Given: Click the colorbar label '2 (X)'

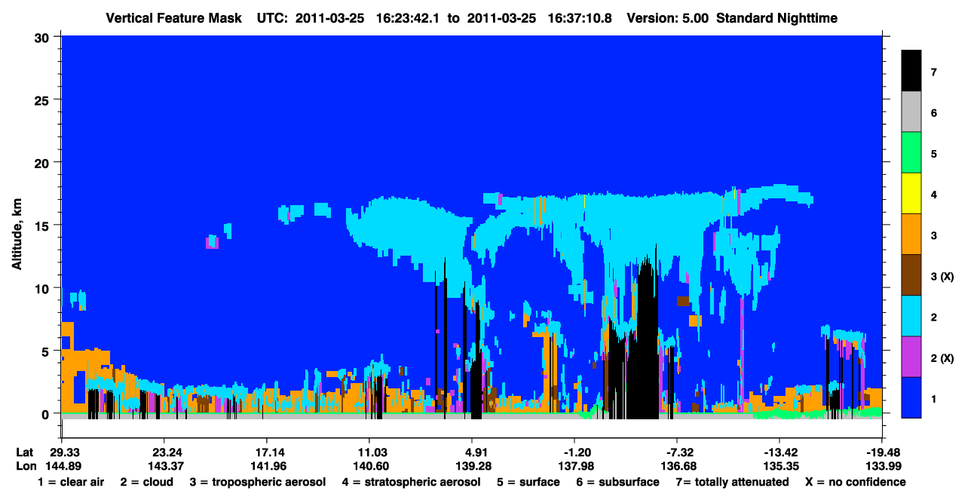Looking at the screenshot, I should coord(942,358).
